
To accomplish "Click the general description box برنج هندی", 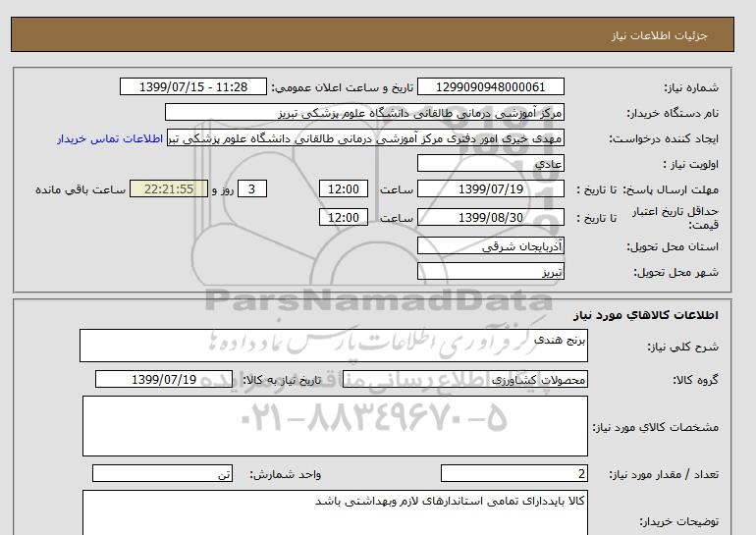I will (x=334, y=346).
